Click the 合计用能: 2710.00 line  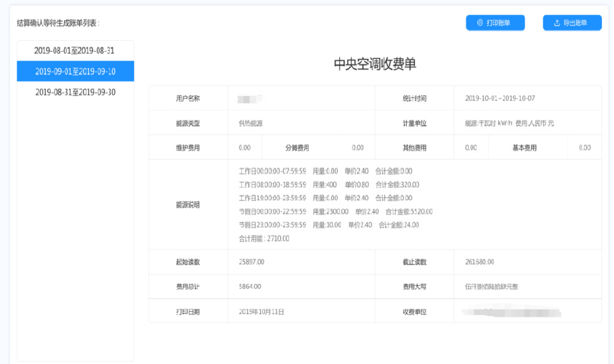pos(264,239)
